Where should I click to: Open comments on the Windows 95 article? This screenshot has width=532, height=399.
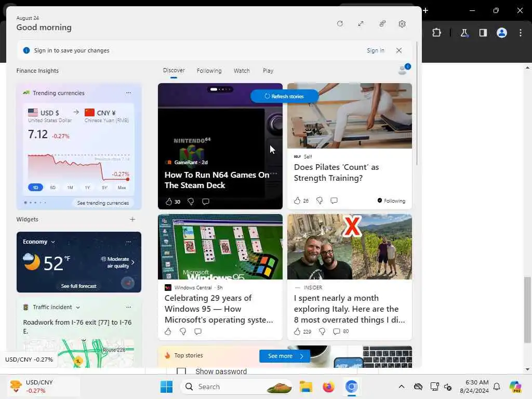click(x=198, y=331)
